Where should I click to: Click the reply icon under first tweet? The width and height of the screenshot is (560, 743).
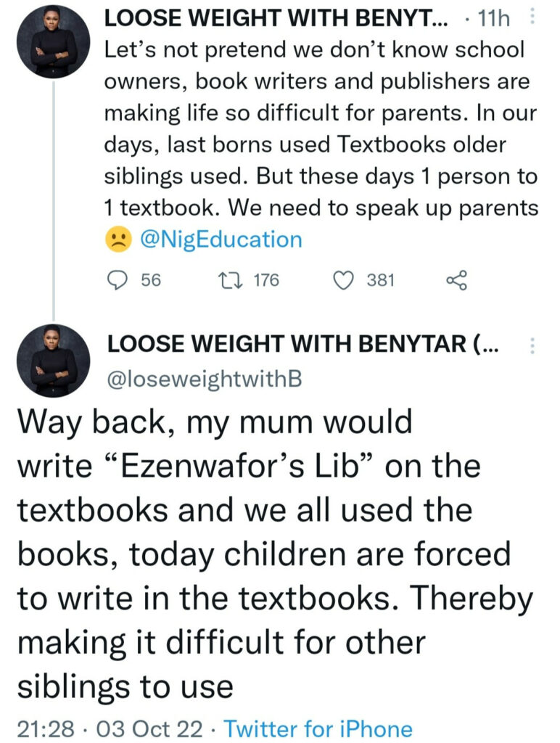point(118,280)
